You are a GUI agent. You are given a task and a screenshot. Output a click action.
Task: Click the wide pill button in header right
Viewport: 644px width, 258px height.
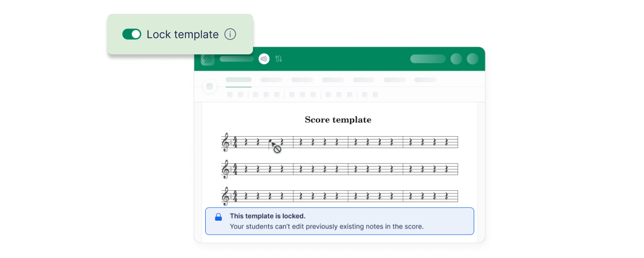(x=428, y=59)
